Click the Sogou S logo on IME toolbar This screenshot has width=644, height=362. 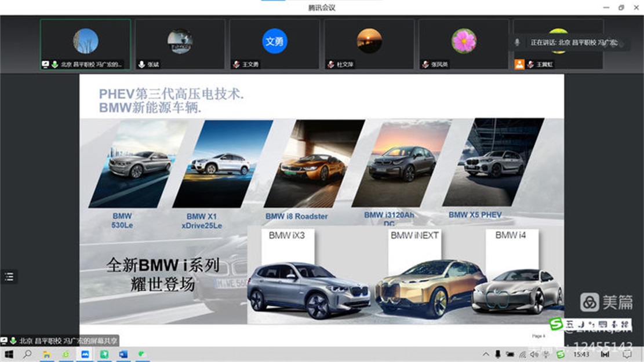pyautogui.click(x=556, y=324)
